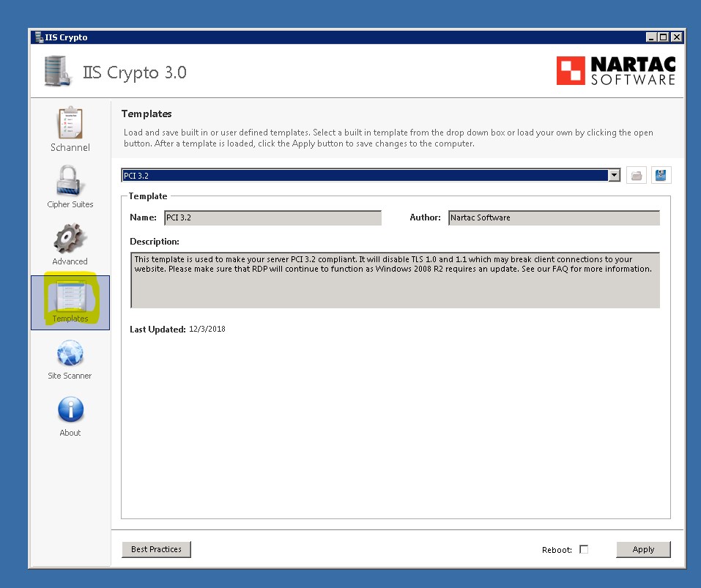Switch to the Cipher Suites section
This screenshot has height=588, width=701.
(x=70, y=186)
